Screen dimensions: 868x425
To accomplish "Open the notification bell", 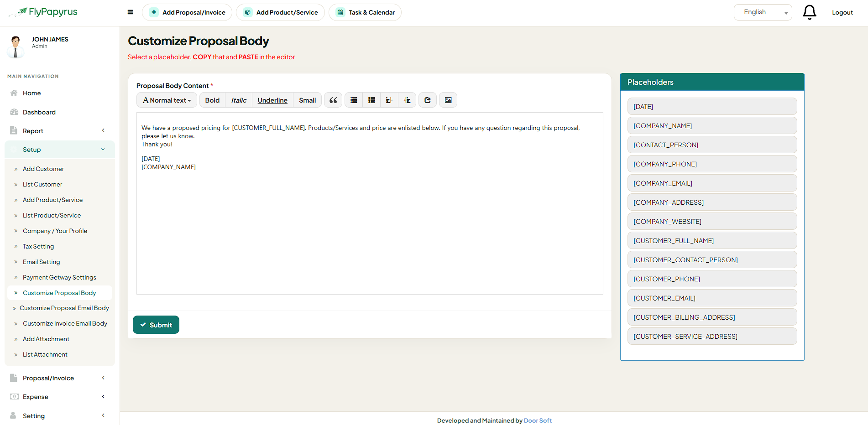I will point(809,12).
